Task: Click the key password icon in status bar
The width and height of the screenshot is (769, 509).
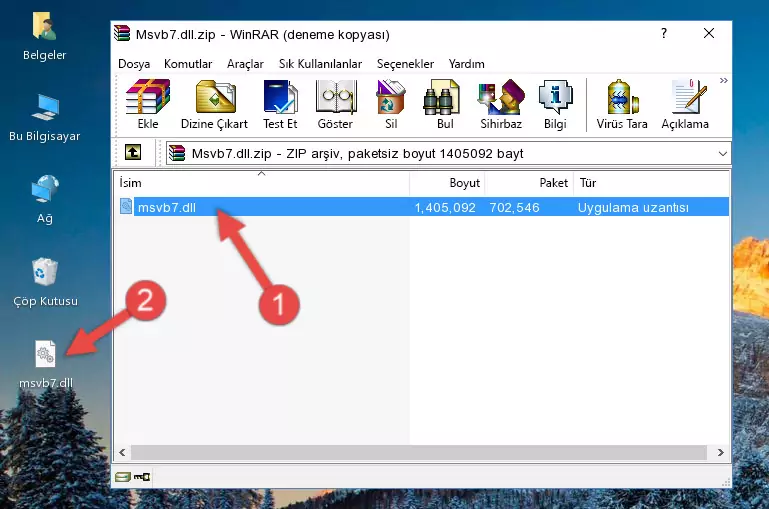Action: click(142, 476)
